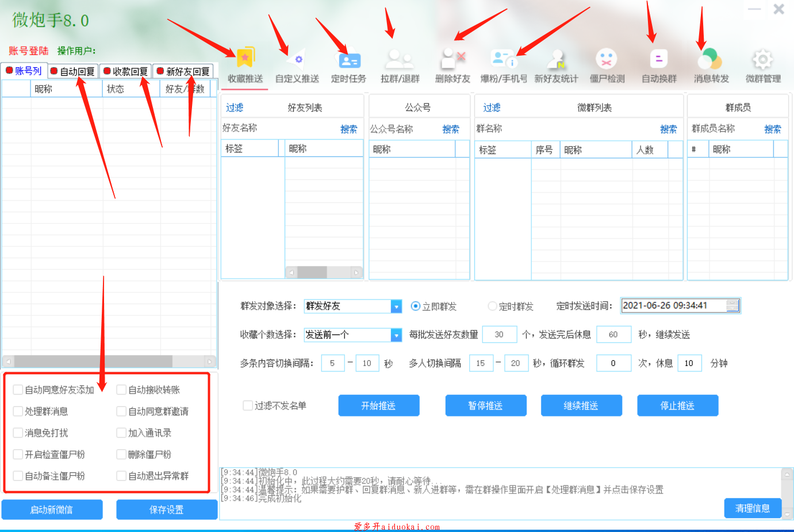Click 过滤 link in 微群列表 panel
The image size is (794, 532).
492,107
